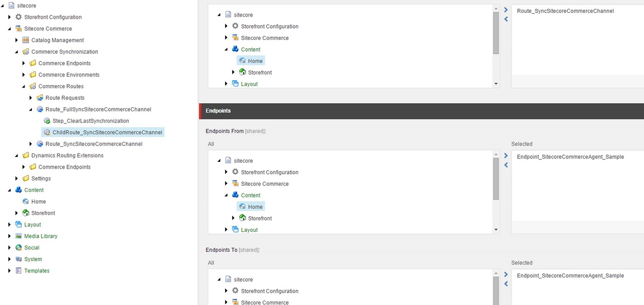Image resolution: width=644 pixels, height=305 pixels.
Task: Select Commerce Endpoints under Commerce Synchronization
Action: coord(64,63)
